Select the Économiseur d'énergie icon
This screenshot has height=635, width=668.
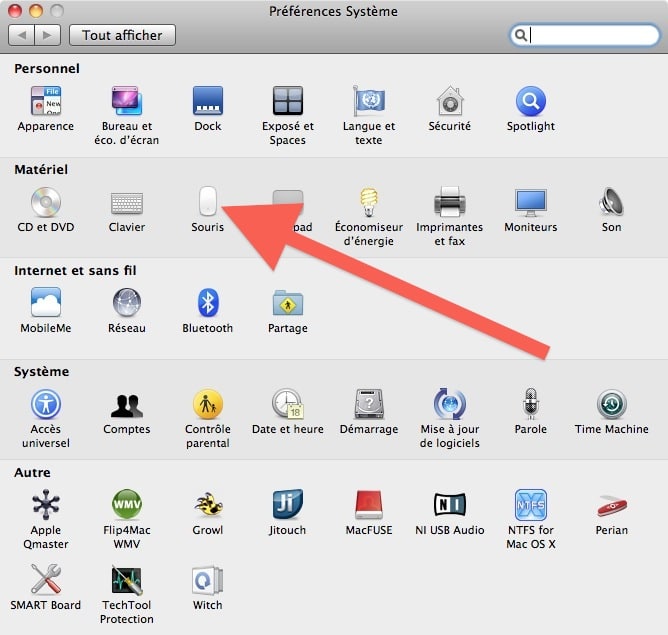pyautogui.click(x=369, y=203)
